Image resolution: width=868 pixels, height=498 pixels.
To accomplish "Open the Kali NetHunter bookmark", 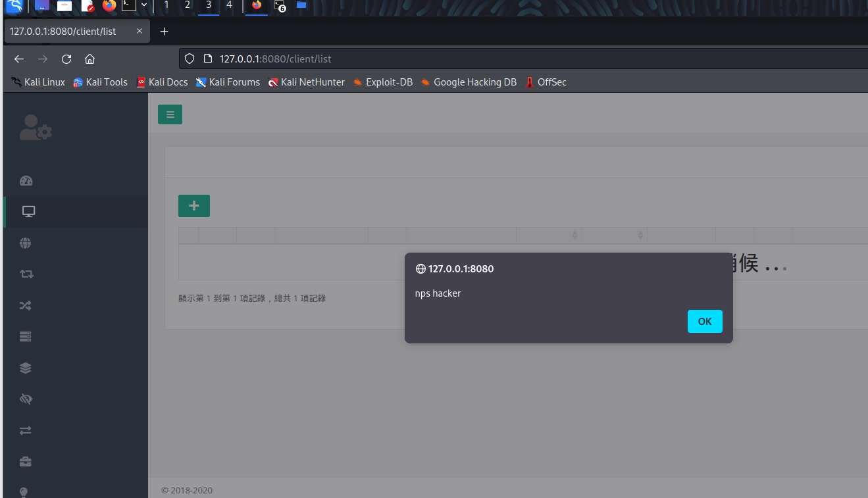I will coord(307,82).
